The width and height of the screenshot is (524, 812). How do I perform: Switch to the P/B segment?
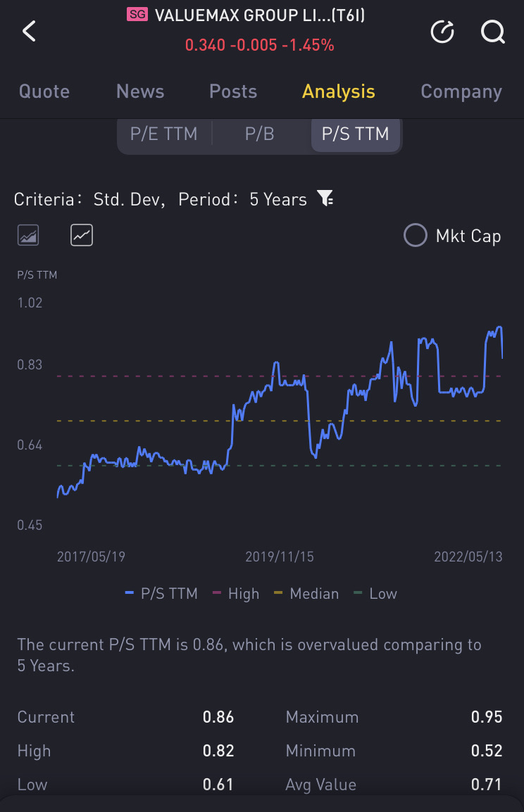pos(259,134)
